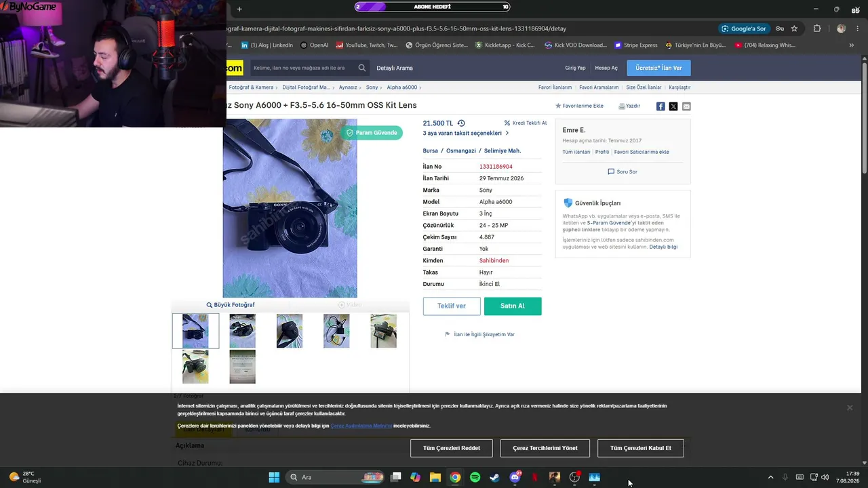Open Size Özel İlanlar link
Image resolution: width=868 pixels, height=488 pixels.
(x=644, y=87)
